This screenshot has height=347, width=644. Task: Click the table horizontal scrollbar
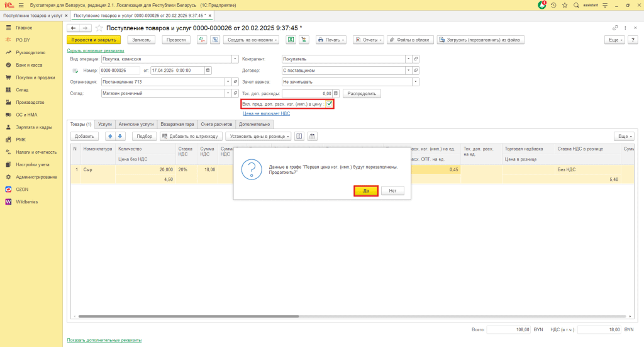click(189, 316)
